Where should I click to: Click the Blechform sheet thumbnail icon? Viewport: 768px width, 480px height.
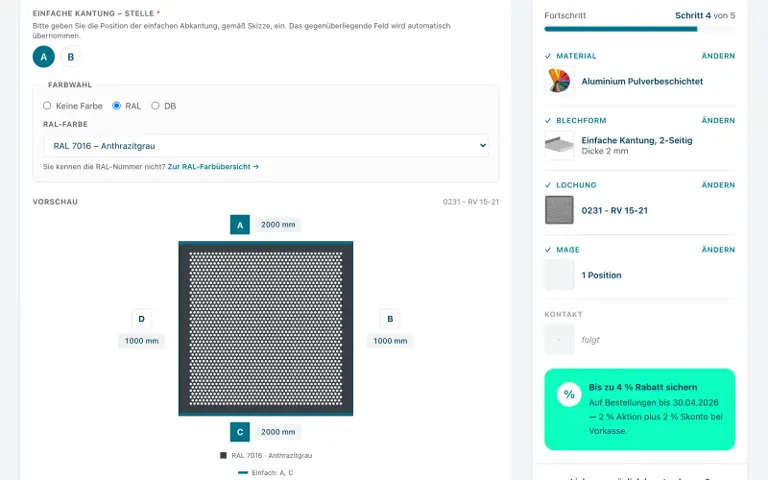[x=559, y=145]
